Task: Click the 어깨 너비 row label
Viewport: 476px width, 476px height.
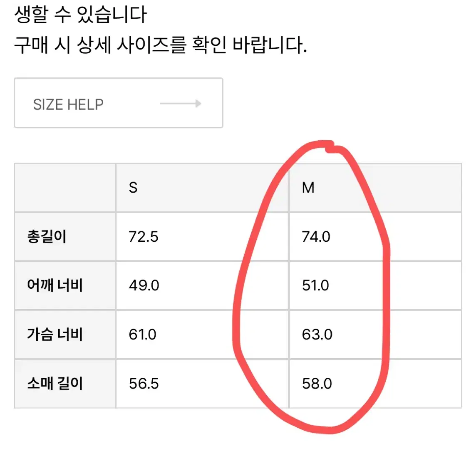Action: click(x=55, y=285)
